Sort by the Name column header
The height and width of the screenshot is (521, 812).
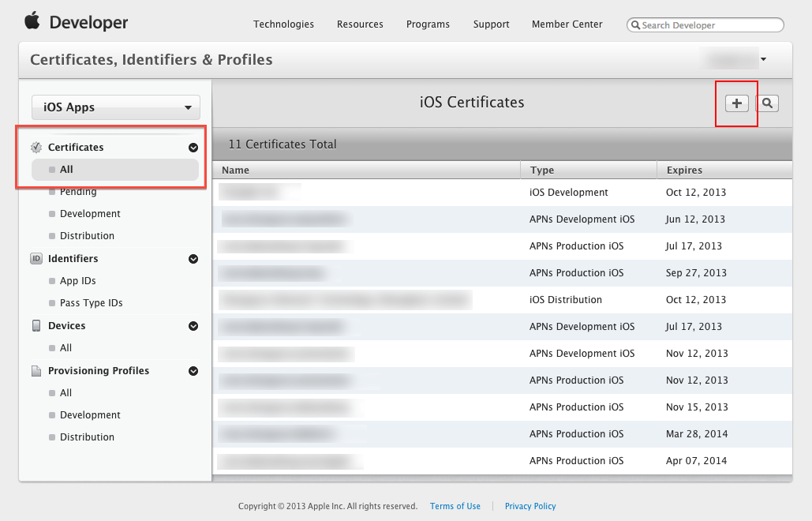366,170
